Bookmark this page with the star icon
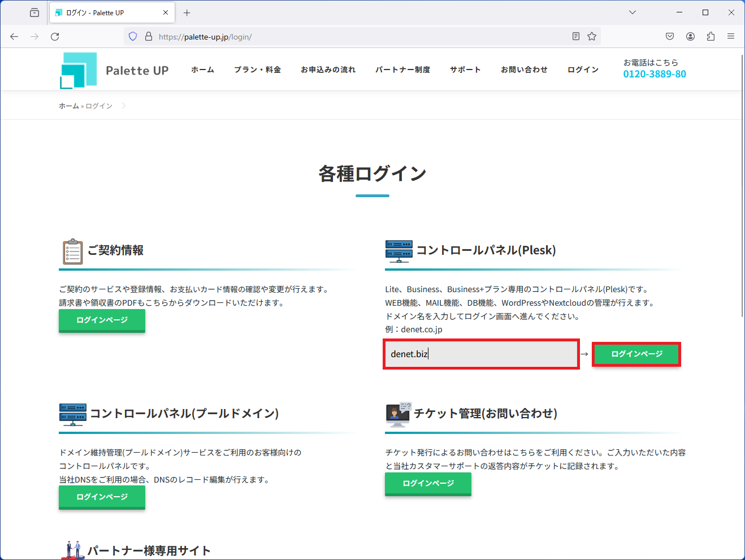745x560 pixels. tap(592, 36)
